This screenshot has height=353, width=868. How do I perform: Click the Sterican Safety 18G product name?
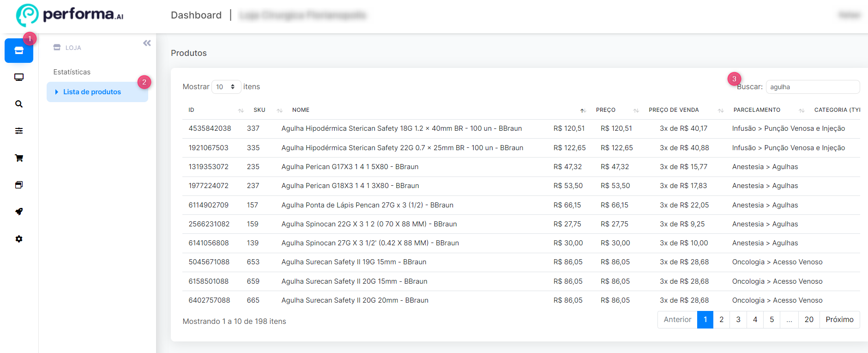pyautogui.click(x=402, y=128)
